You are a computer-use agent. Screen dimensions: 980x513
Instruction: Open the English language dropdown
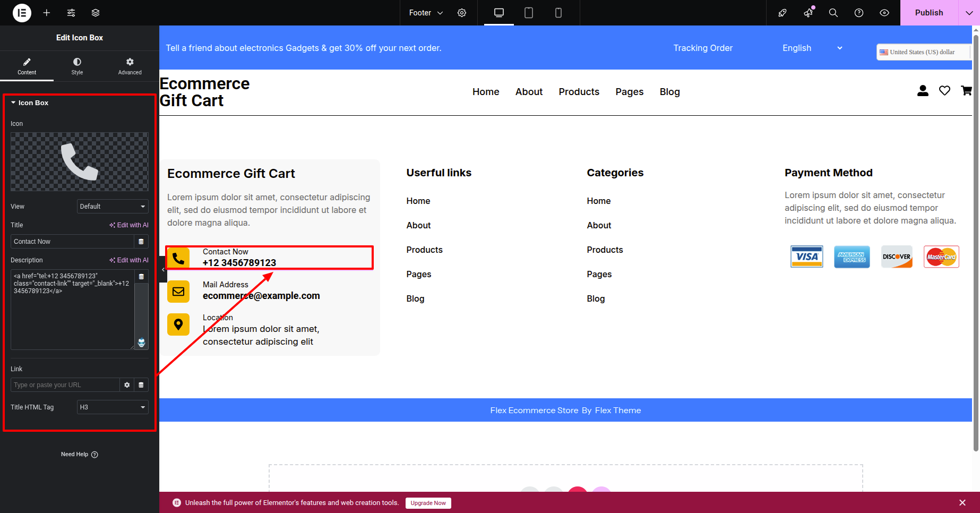tap(812, 48)
